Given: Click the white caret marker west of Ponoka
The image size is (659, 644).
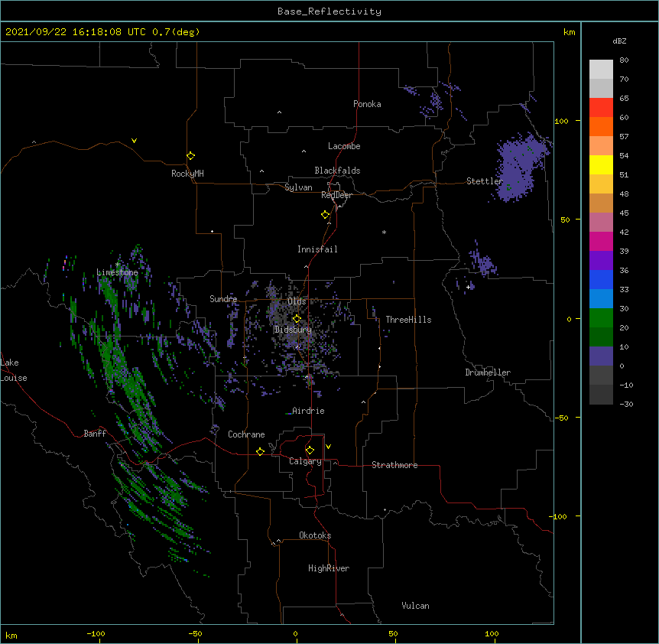Looking at the screenshot, I should pos(279,112).
